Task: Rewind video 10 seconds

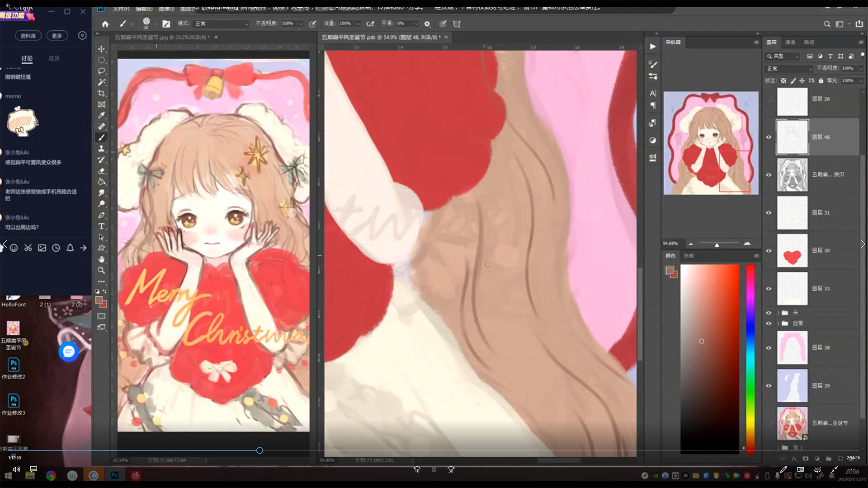Action: pyautogui.click(x=416, y=469)
